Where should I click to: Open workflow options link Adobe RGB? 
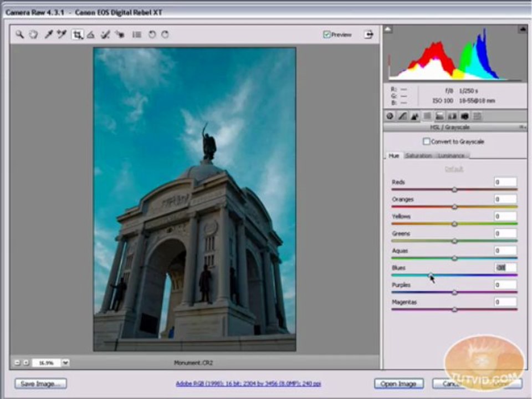[x=248, y=383]
